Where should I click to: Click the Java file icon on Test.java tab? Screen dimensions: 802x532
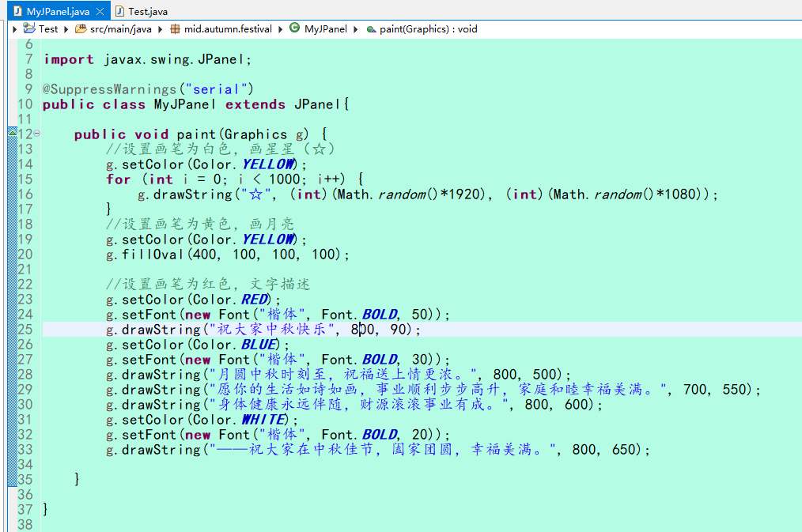119,11
